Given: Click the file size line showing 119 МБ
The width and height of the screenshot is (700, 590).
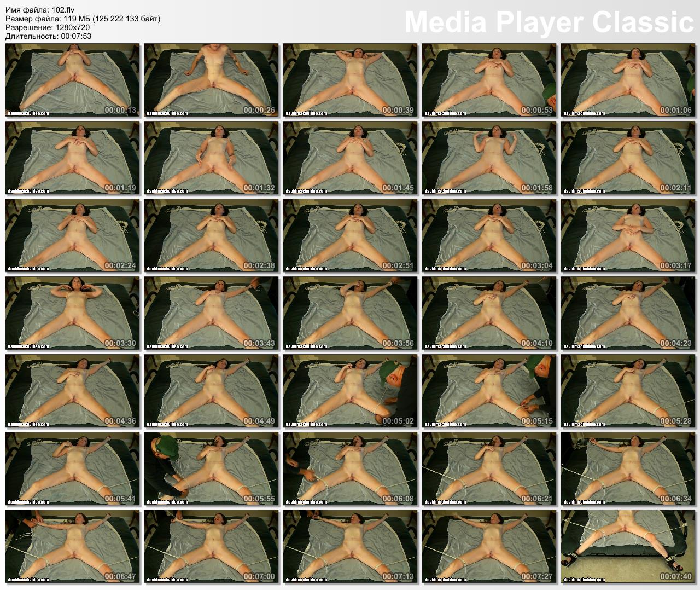Looking at the screenshot, I should coord(83,19).
